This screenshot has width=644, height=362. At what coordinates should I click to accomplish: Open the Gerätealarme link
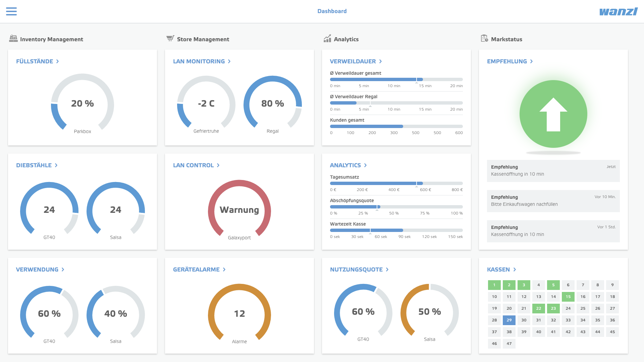pyautogui.click(x=196, y=269)
